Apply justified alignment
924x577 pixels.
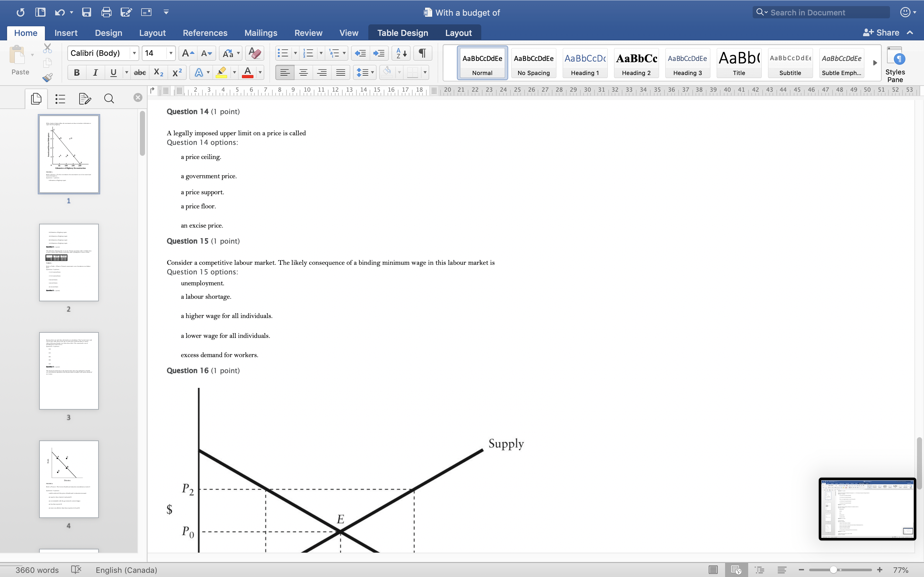coord(341,72)
